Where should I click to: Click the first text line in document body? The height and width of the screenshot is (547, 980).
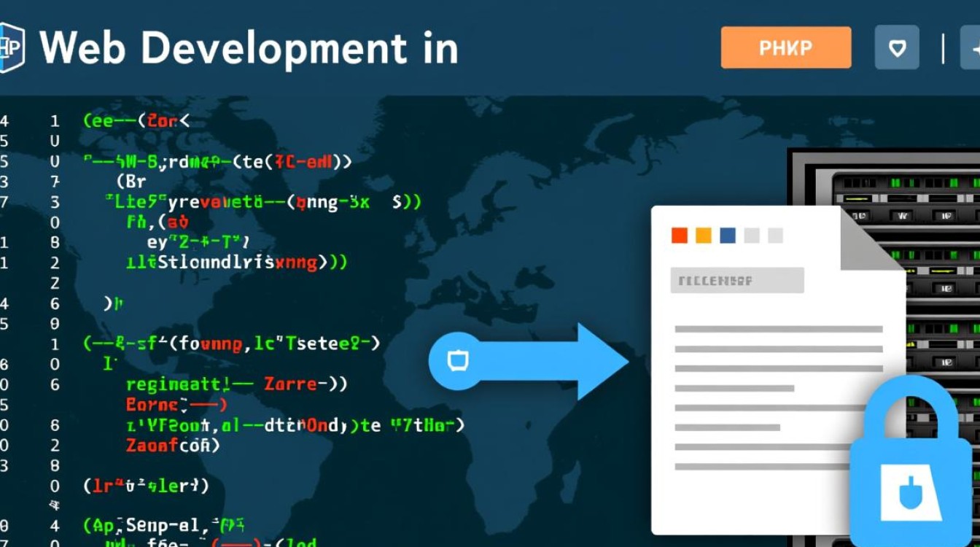click(778, 329)
